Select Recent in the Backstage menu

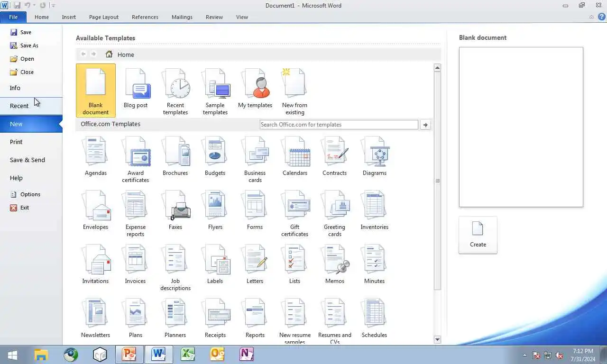[x=31, y=106]
